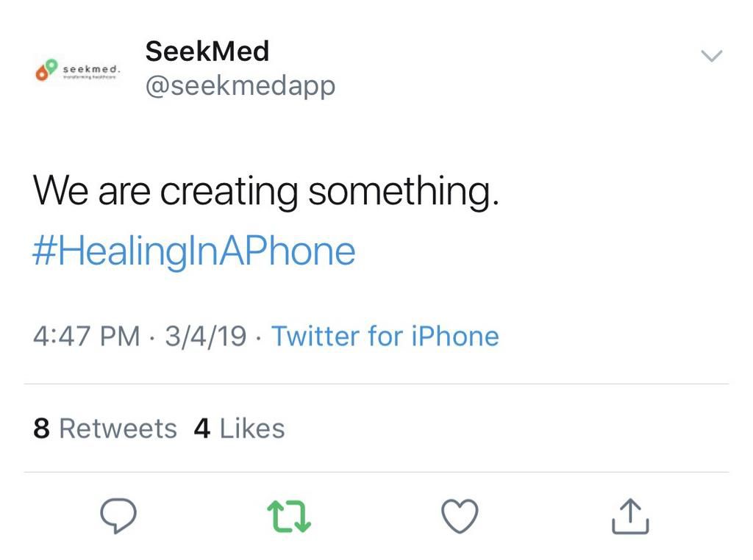Screen dimensions: 753x560
Task: Tap the heart icon below the tweet
Action: 459,517
